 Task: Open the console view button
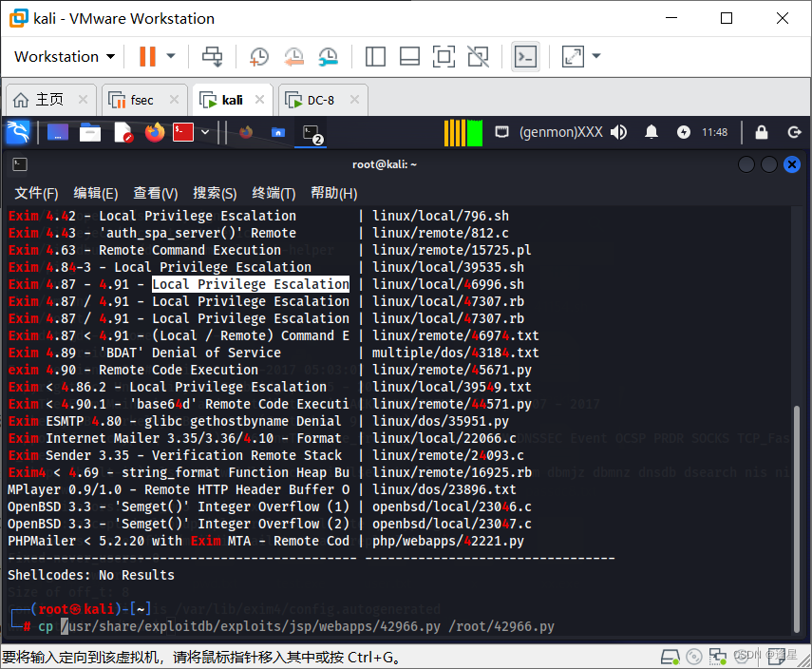tap(525, 56)
